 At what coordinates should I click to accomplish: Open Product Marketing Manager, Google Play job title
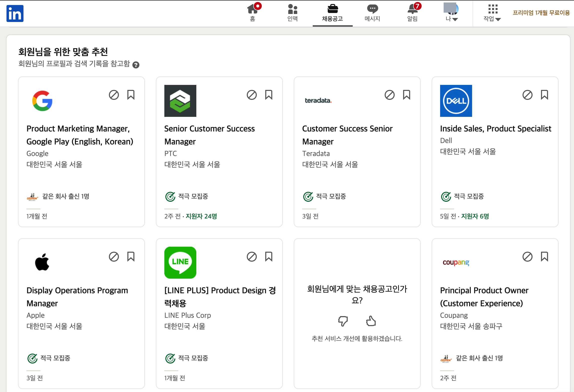pyautogui.click(x=80, y=135)
